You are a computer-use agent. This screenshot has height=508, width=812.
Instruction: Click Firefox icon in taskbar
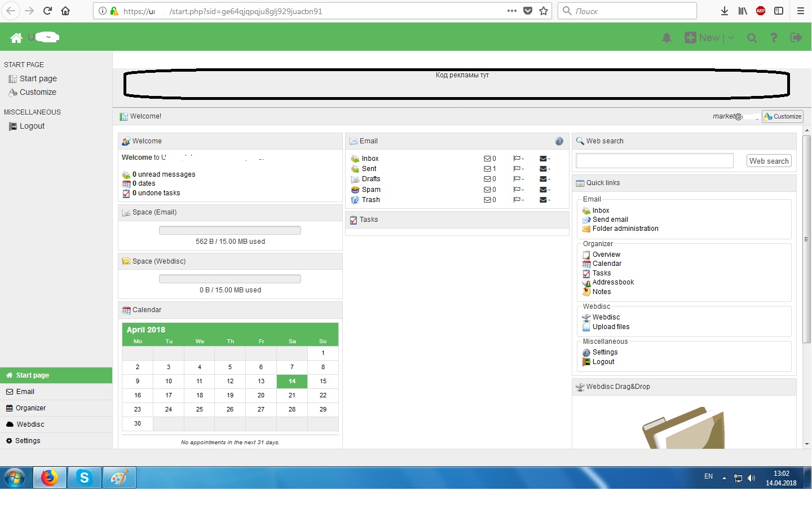tap(50, 478)
